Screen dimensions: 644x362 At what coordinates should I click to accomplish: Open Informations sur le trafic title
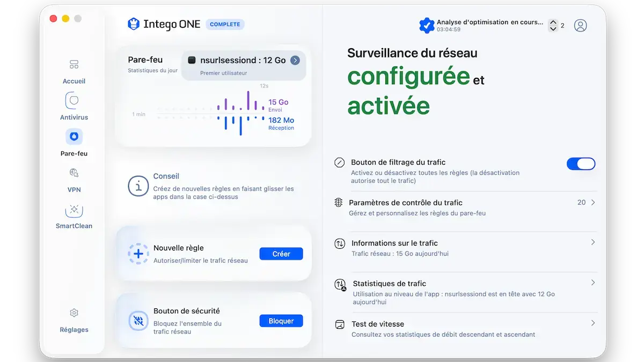pyautogui.click(x=394, y=243)
